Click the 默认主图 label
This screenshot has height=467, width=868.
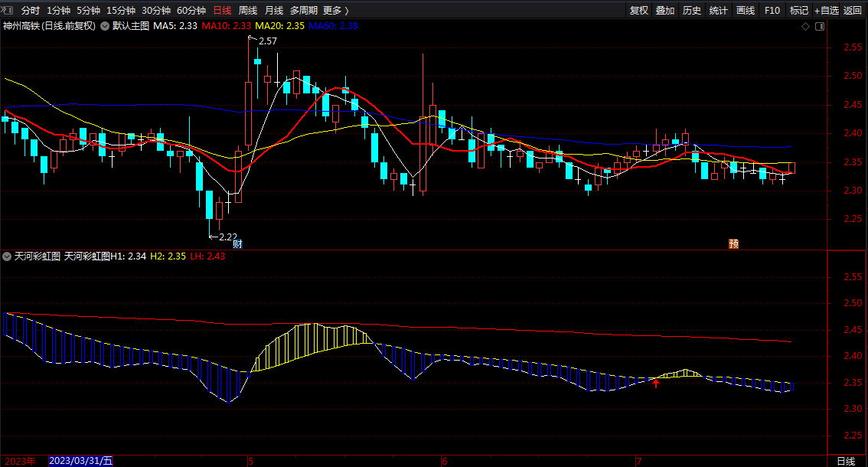click(x=131, y=26)
